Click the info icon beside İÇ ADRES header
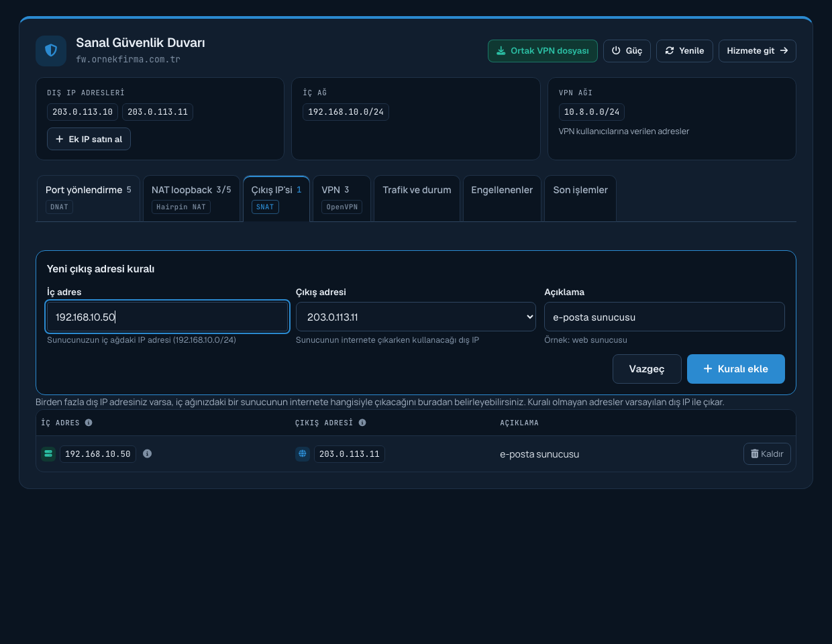The height and width of the screenshot is (644, 832). (x=89, y=423)
